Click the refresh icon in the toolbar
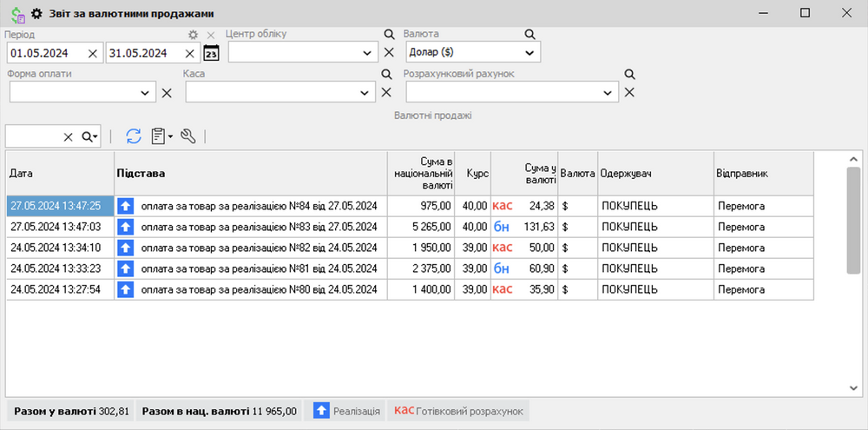The image size is (868, 430). 134,136
